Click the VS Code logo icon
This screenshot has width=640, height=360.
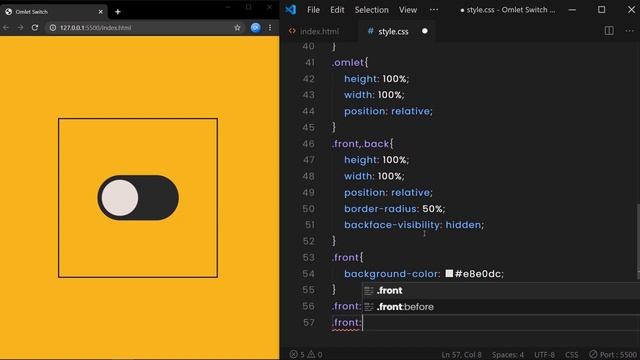click(291, 10)
